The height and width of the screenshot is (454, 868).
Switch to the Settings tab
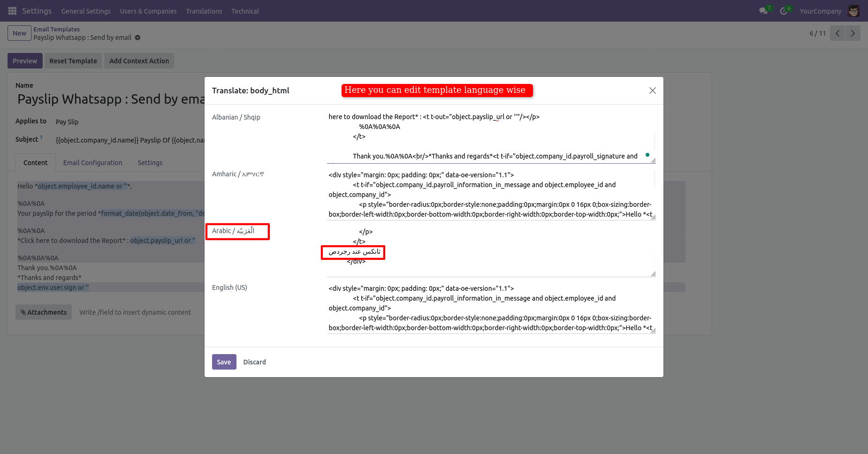pyautogui.click(x=150, y=163)
